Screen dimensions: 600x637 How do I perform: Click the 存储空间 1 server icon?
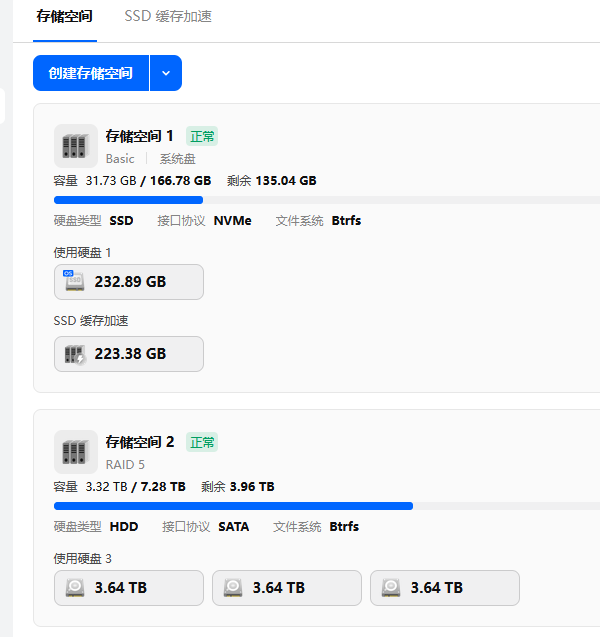coord(76,146)
